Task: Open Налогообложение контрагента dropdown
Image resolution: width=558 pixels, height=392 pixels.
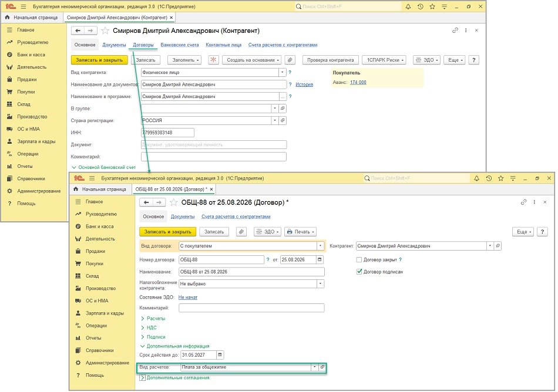Action: [320, 284]
